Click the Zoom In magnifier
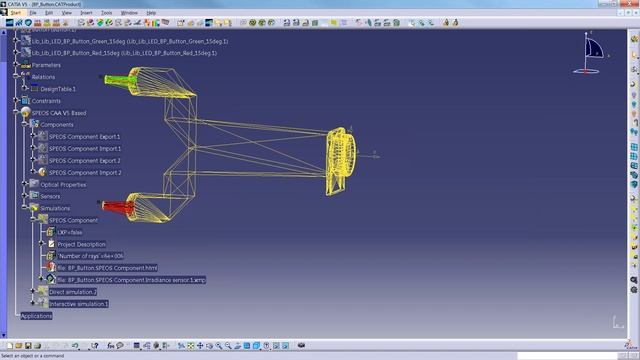The height and width of the screenshot is (360, 640). [219, 346]
